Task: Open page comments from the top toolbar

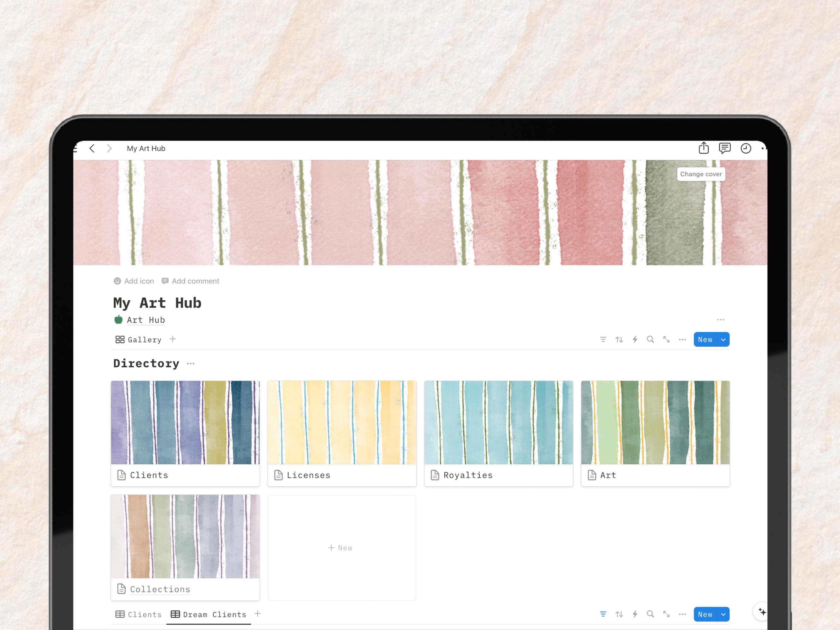Action: tap(724, 148)
